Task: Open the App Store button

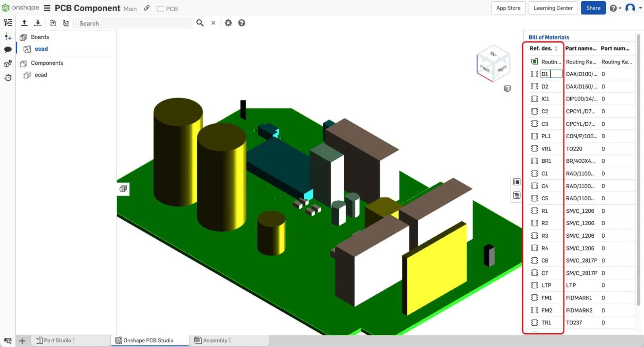Action: click(508, 8)
